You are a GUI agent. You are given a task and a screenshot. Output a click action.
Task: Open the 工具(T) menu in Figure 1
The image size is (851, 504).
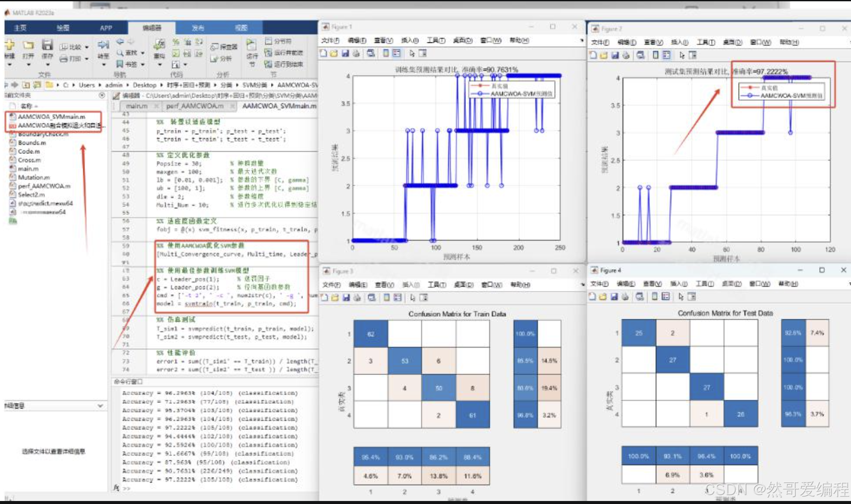[x=435, y=40]
